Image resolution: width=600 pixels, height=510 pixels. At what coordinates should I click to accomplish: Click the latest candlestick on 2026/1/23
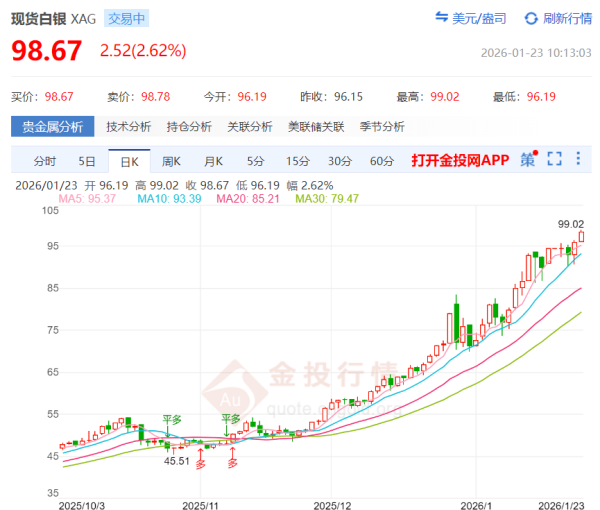coord(581,237)
